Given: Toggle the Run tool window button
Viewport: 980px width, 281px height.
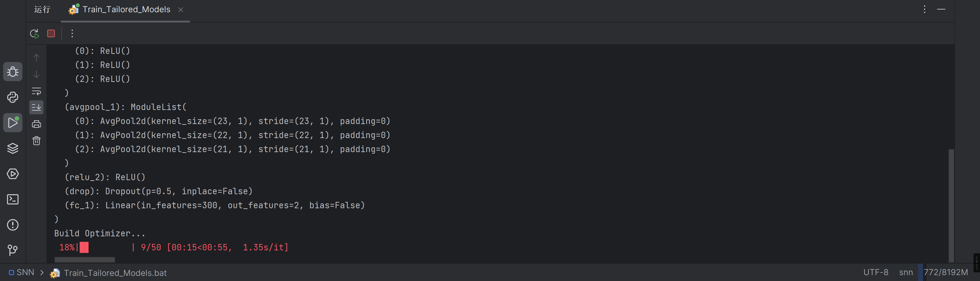Looking at the screenshot, I should click(x=13, y=123).
